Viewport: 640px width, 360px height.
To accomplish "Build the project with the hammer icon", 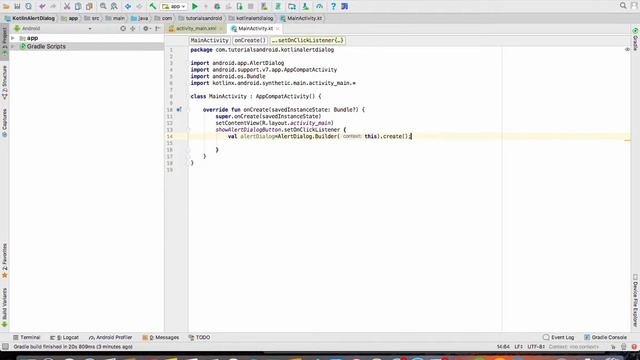I will pos(153,6).
